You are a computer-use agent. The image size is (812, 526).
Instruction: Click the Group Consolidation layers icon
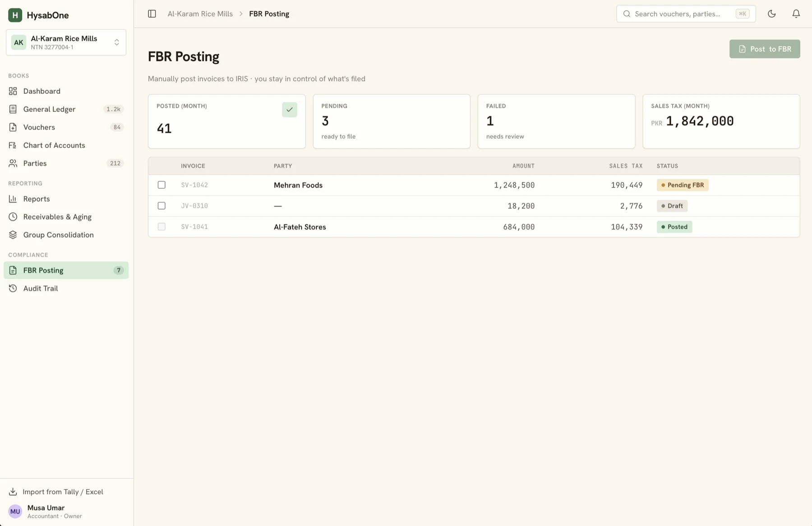(x=13, y=235)
